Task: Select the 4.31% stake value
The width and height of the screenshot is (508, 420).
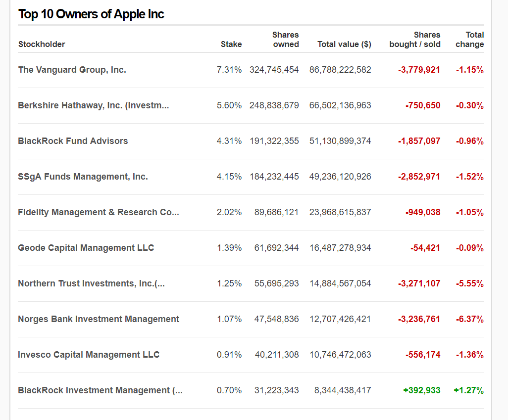Action: (x=229, y=141)
